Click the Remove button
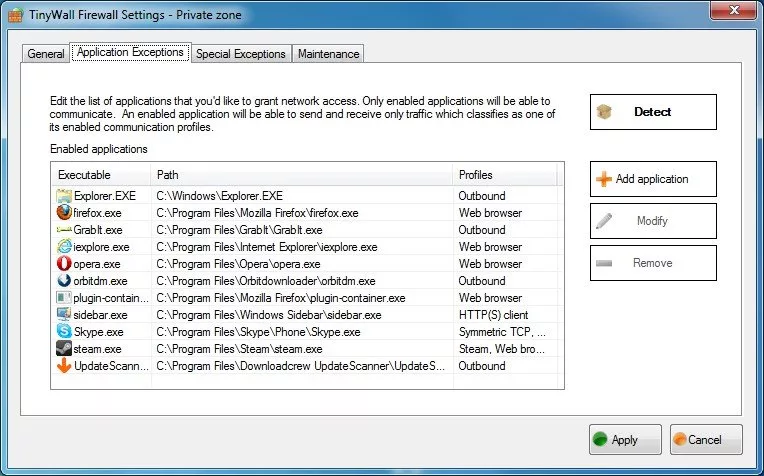Viewport: 764px width, 476px height. tap(653, 263)
